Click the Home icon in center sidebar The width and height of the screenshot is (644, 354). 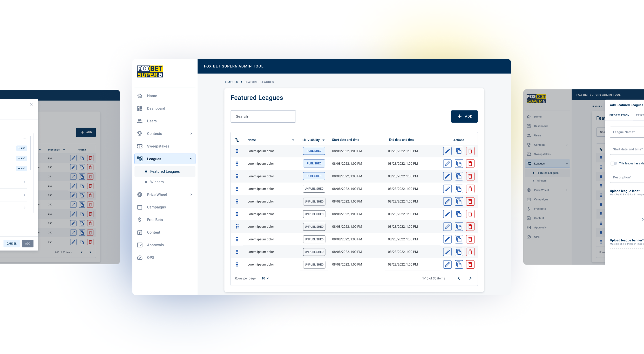(140, 96)
